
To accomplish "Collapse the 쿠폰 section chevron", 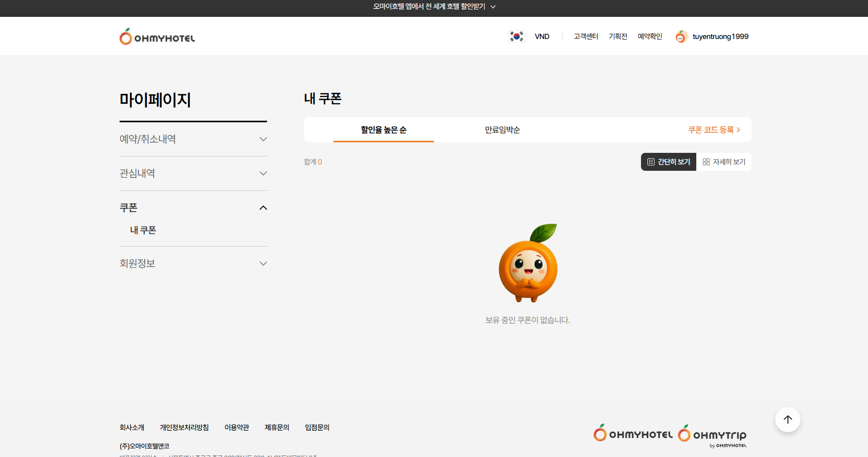I will click(263, 208).
